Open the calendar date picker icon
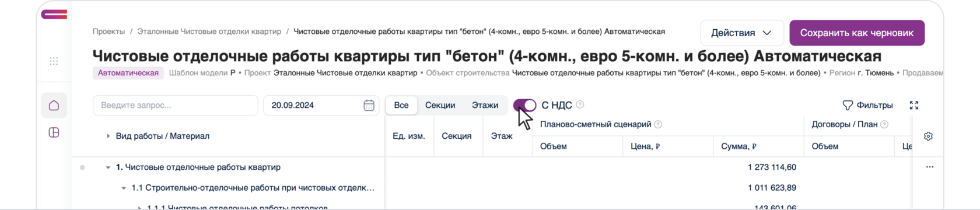The width and height of the screenshot is (980, 210). coord(369,105)
